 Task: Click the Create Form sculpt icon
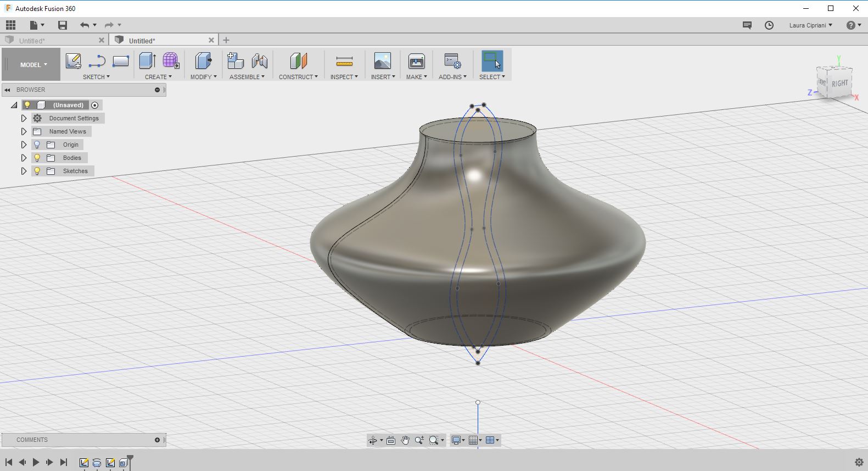[171, 61]
